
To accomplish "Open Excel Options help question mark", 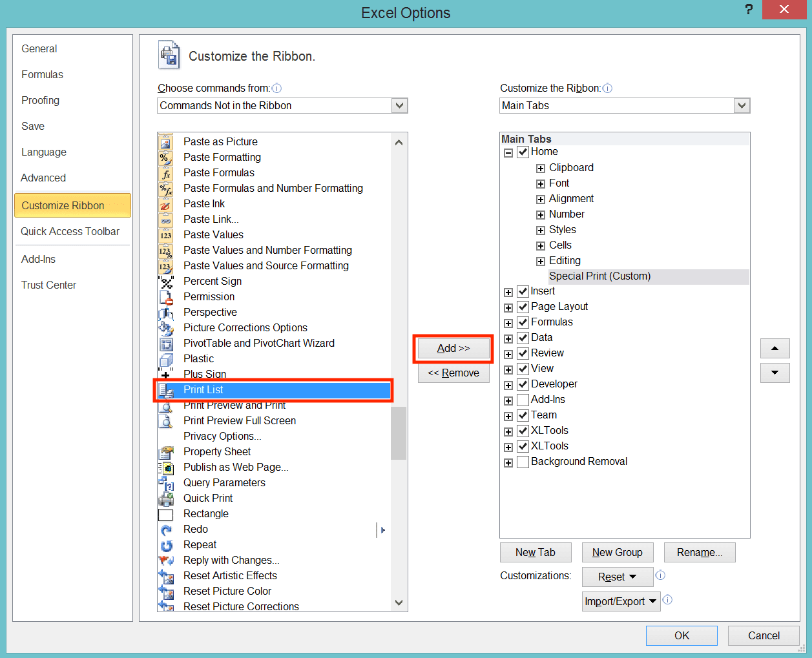I will click(x=749, y=10).
